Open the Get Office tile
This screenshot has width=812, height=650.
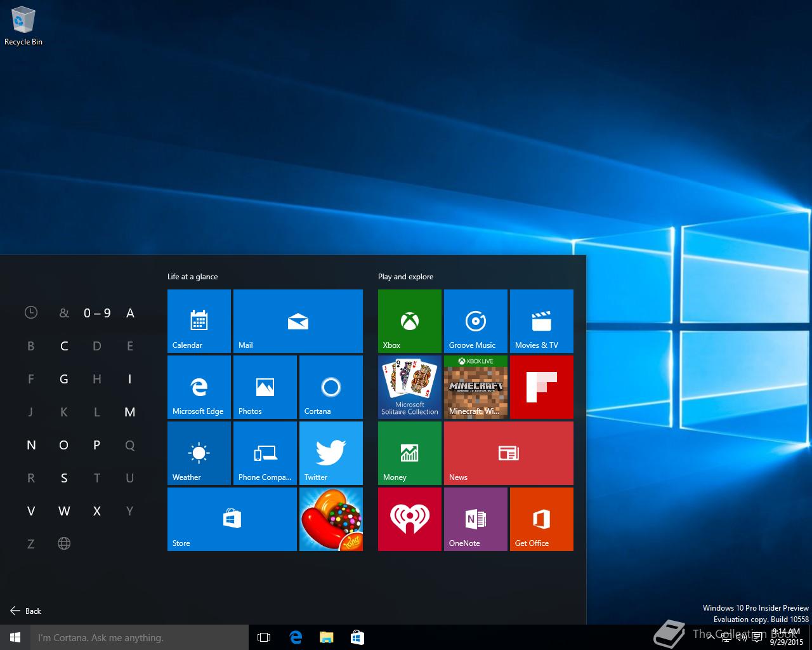542,519
